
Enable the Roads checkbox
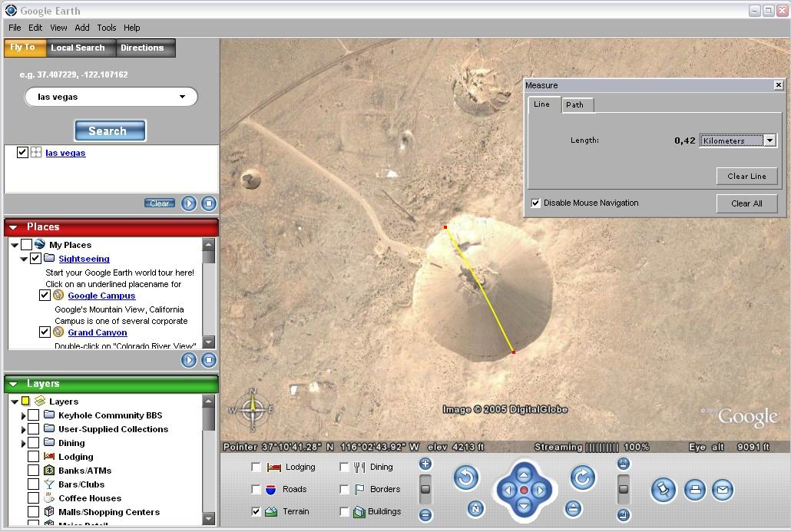(256, 489)
